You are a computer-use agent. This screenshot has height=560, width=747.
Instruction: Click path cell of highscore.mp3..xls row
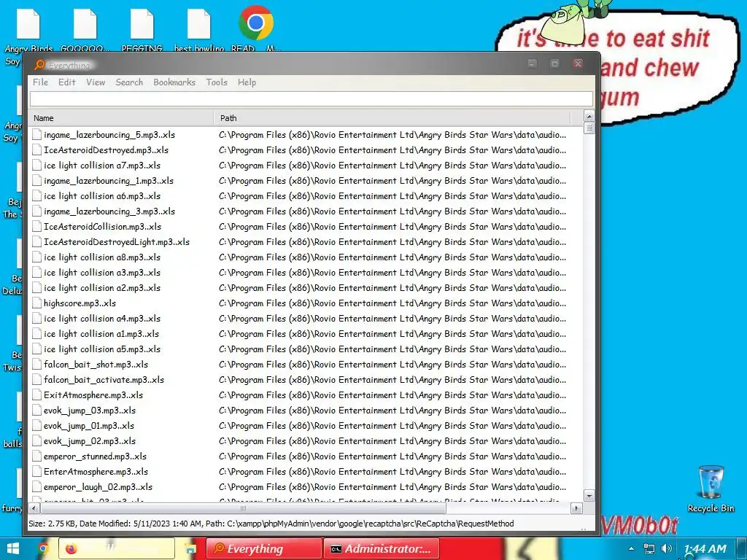[x=392, y=303]
